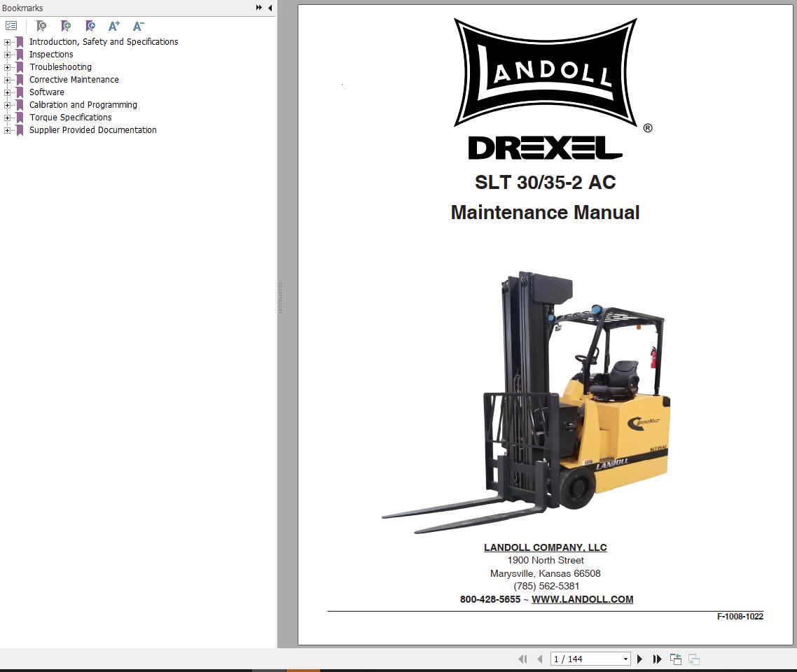This screenshot has width=797, height=672.
Task: Expand the Troubleshooting bookmark node
Action: pos(7,66)
